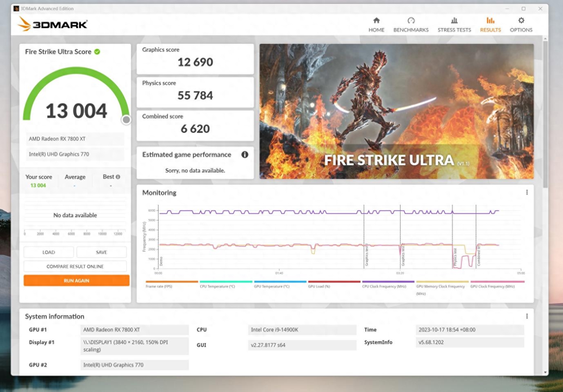Toggle the GPU Temperature legend

coord(280,284)
